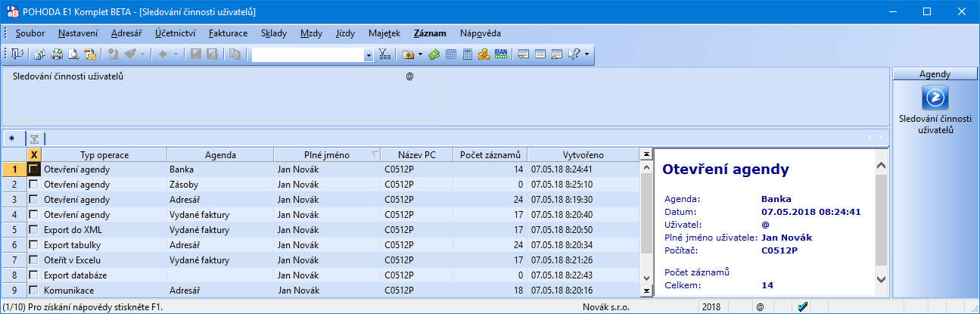Open the first calculator icon
The width and height of the screenshot is (980, 314).
coord(450,54)
